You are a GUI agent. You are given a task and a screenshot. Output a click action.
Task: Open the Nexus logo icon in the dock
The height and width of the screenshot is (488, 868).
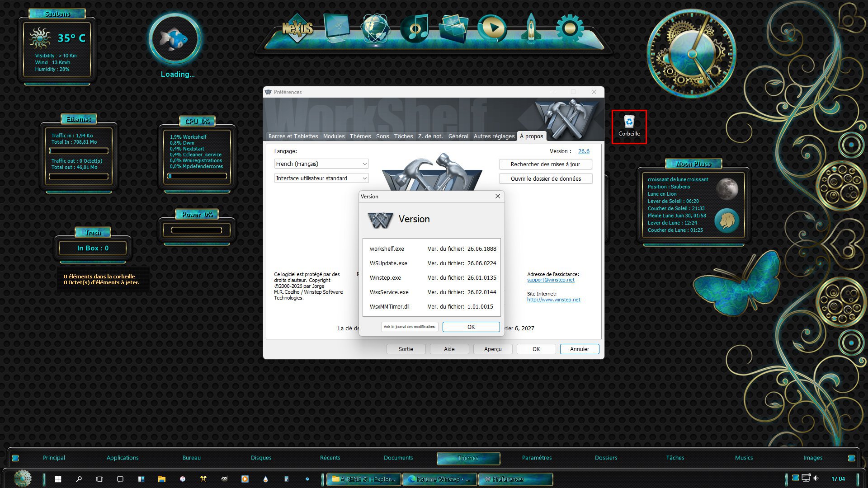pos(297,29)
